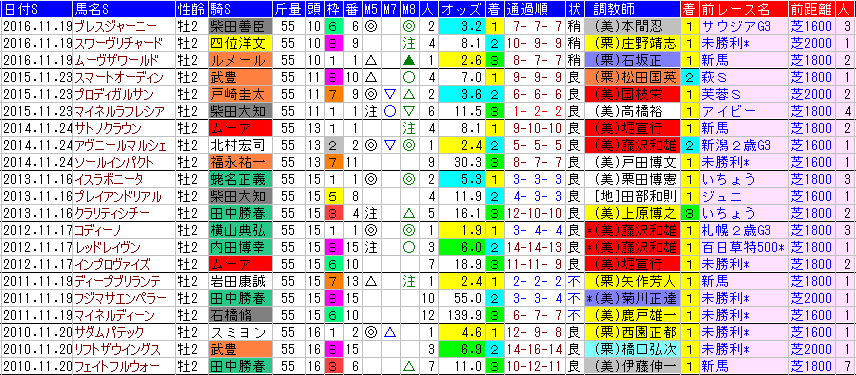
Task: Click trainer cell (栗)庄野靖志
Action: [631, 43]
